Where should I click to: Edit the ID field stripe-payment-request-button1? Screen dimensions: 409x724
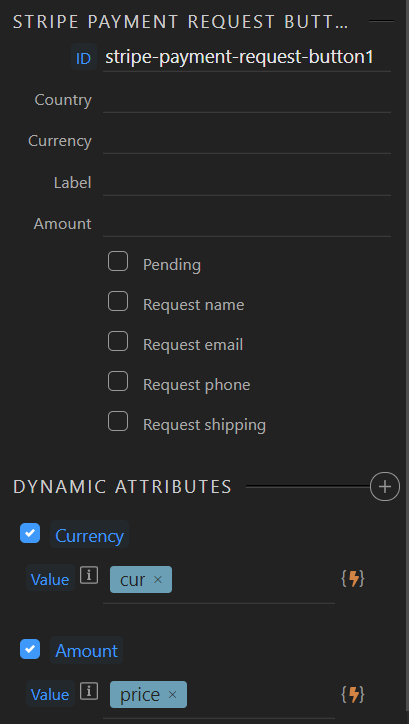[x=247, y=57]
